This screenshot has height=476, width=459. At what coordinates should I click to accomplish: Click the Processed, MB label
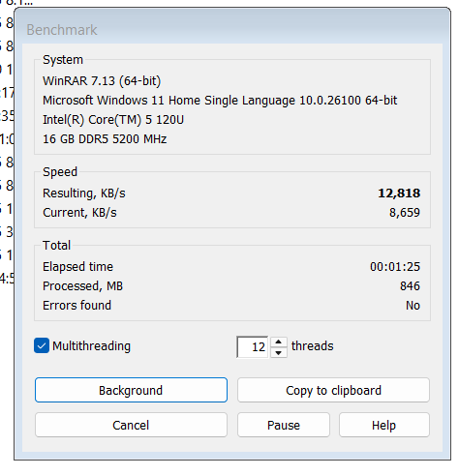point(82,286)
